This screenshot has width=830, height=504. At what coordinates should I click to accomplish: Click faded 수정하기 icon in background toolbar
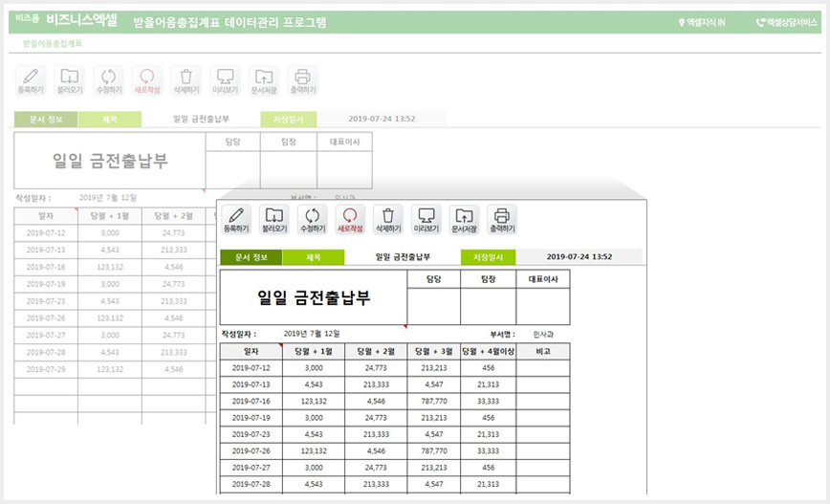[108, 80]
